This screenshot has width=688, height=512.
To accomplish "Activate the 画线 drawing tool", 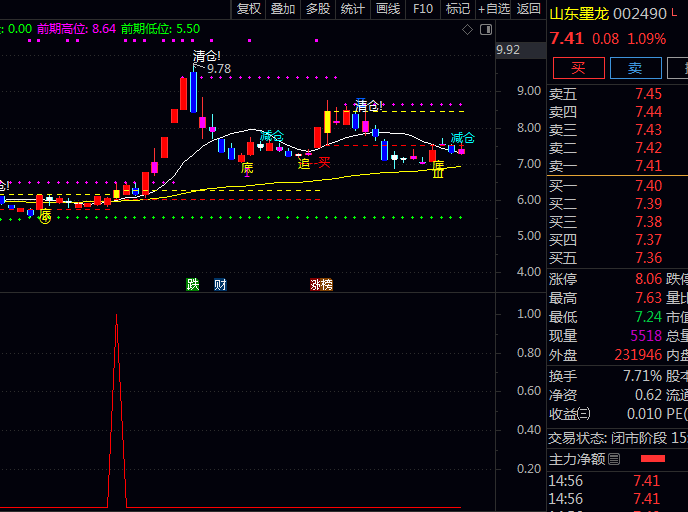I will coord(388,9).
